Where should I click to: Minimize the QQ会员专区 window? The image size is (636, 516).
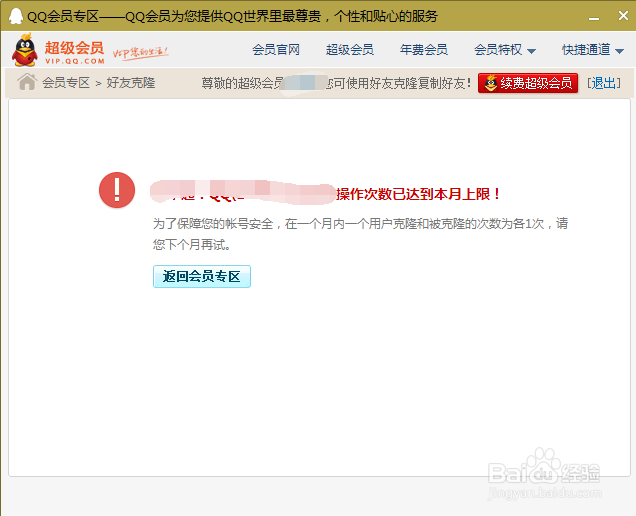pos(594,18)
